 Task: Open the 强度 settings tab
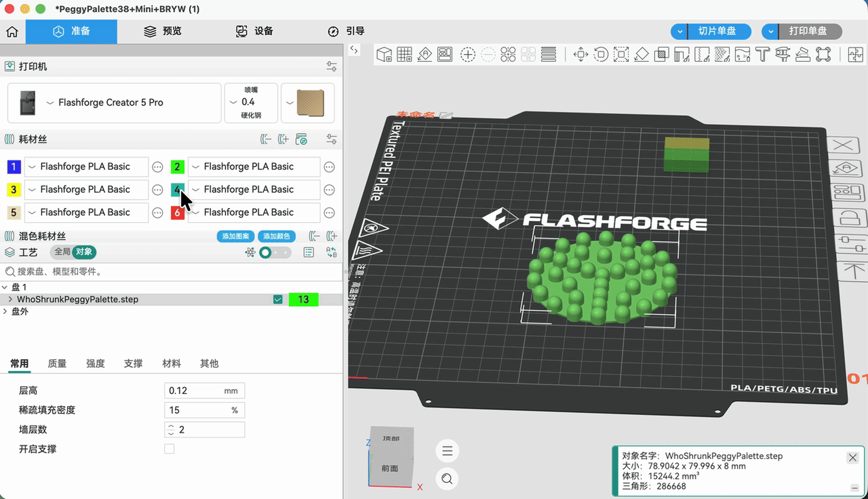point(95,363)
